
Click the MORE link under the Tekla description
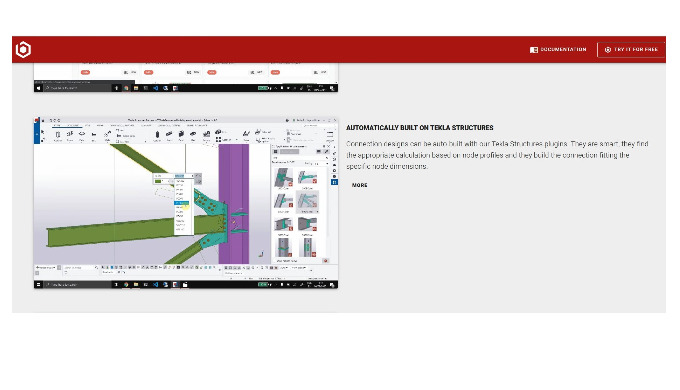pyautogui.click(x=360, y=185)
